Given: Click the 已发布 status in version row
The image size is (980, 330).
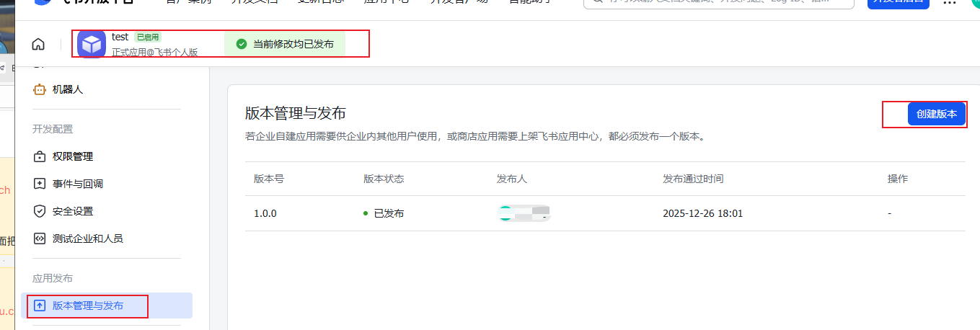Looking at the screenshot, I should coord(388,213).
